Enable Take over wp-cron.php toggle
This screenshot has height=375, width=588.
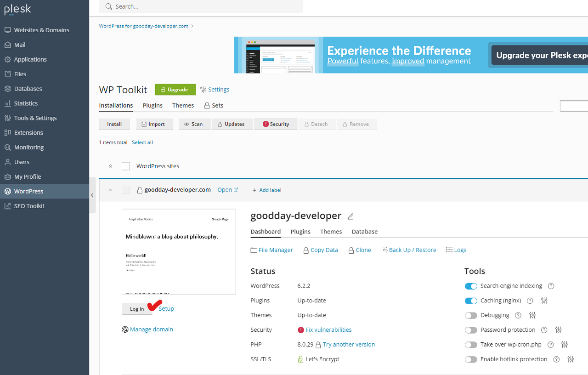pyautogui.click(x=471, y=345)
